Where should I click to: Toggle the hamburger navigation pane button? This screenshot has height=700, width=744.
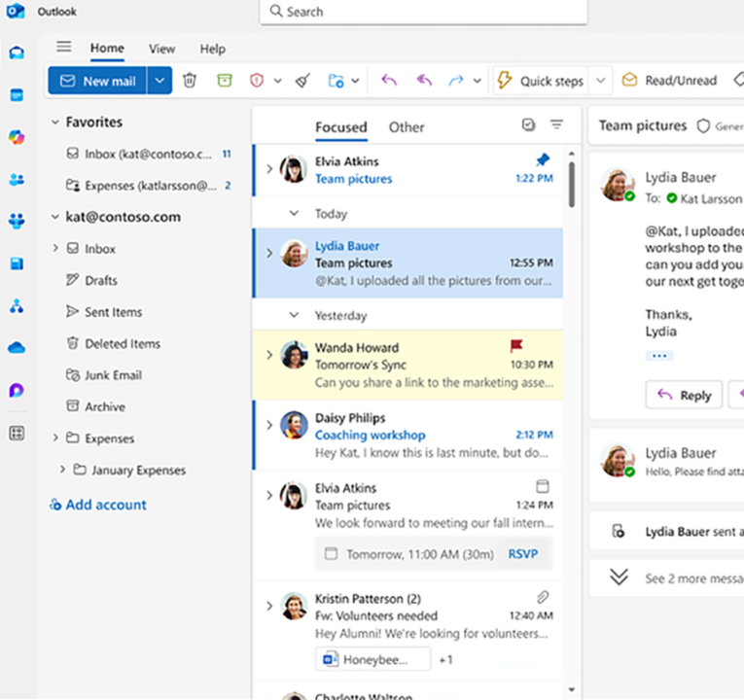63,48
